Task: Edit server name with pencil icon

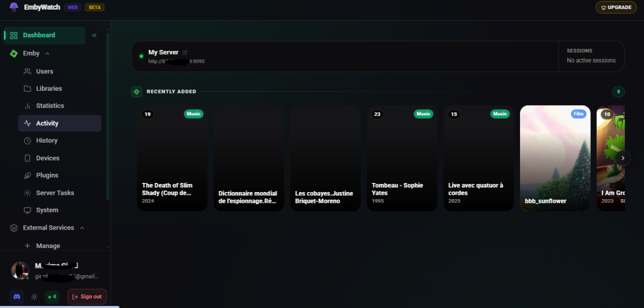Action: [185, 53]
